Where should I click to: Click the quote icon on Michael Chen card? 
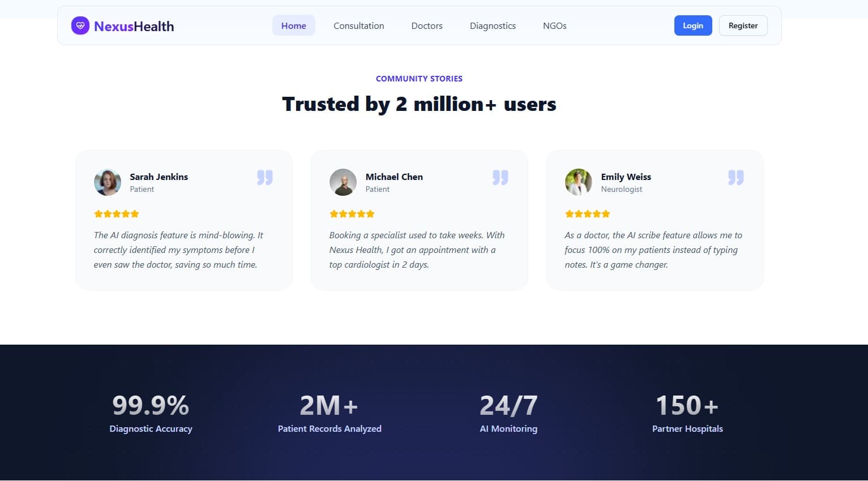(x=500, y=178)
